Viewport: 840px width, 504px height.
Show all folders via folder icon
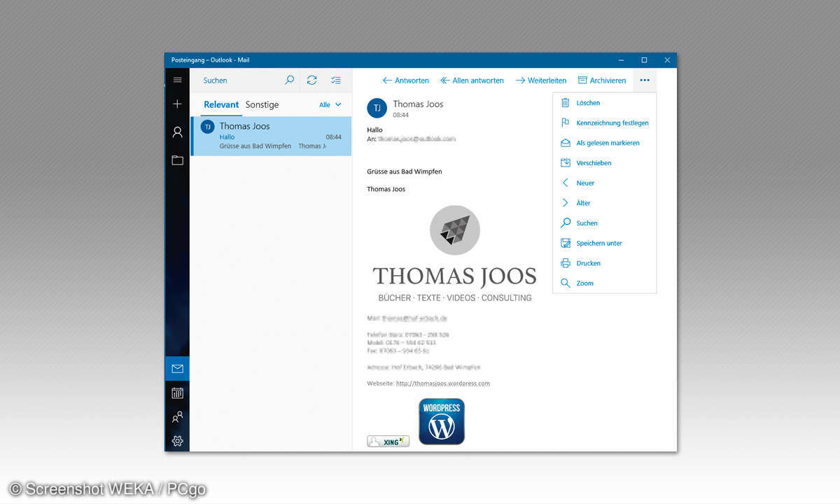pos(177,160)
